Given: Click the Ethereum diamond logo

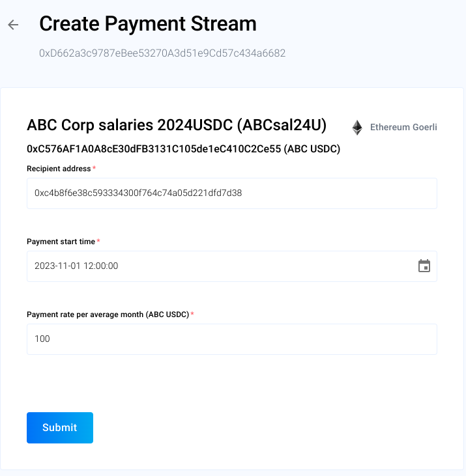Looking at the screenshot, I should click(x=357, y=127).
